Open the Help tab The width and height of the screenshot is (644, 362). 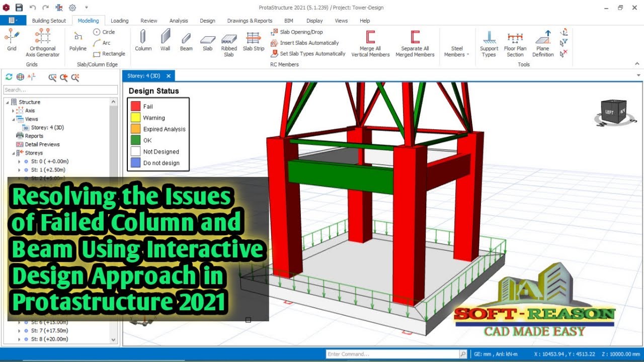point(365,21)
